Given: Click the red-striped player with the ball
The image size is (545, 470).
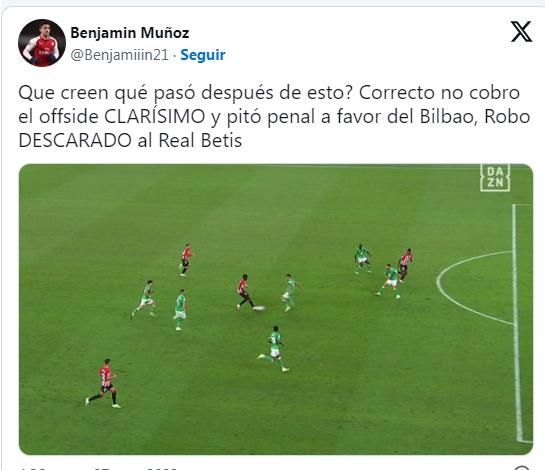Looking at the screenshot, I should point(245,292).
